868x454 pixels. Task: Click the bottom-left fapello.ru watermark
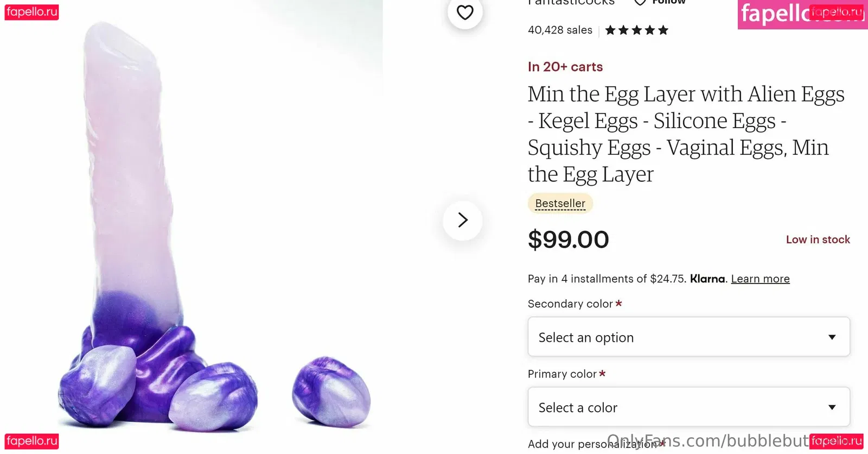(x=31, y=441)
